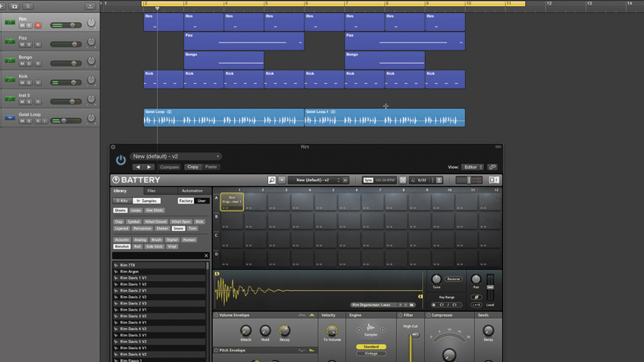Toggle the Volume Envelope power button
Screen dimensions: 644x362
click(x=216, y=315)
